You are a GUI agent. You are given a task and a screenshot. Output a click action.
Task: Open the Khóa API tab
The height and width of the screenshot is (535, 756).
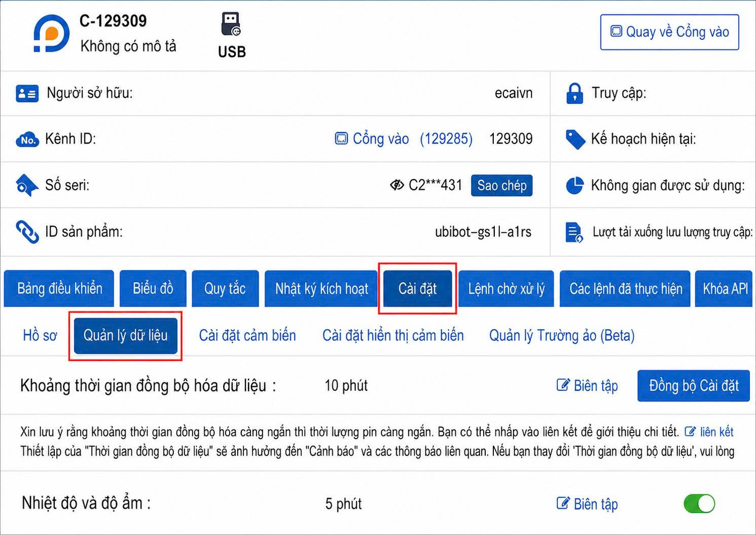[x=724, y=289]
